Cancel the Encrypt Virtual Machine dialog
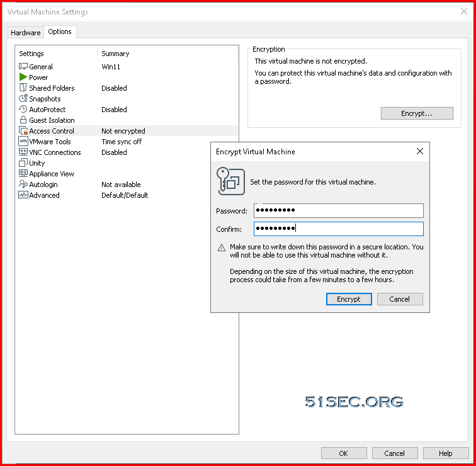Viewport: 476px width, 466px height. point(400,299)
